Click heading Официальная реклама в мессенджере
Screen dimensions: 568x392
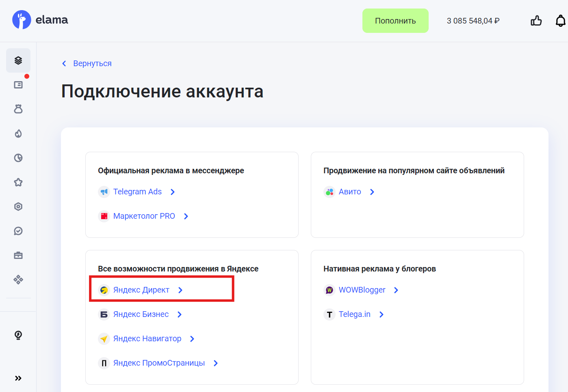point(171,170)
